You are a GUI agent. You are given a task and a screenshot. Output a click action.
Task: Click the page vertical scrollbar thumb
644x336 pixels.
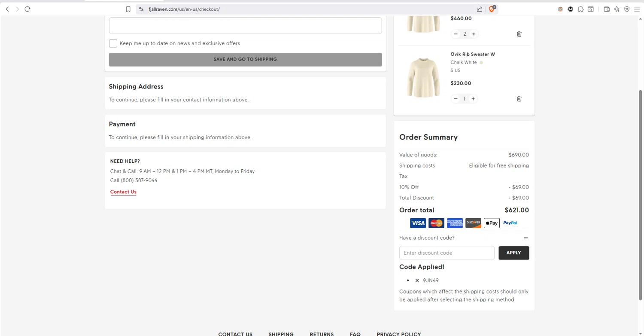641,195
